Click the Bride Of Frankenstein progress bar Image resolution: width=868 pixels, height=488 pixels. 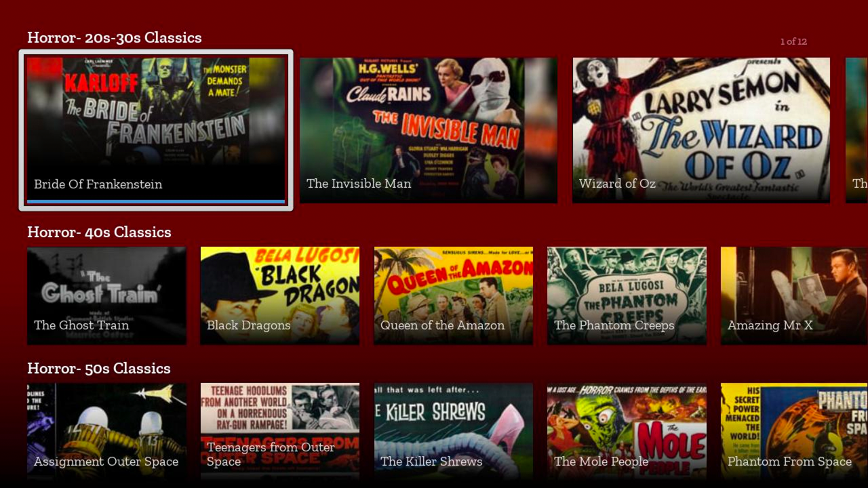point(156,201)
